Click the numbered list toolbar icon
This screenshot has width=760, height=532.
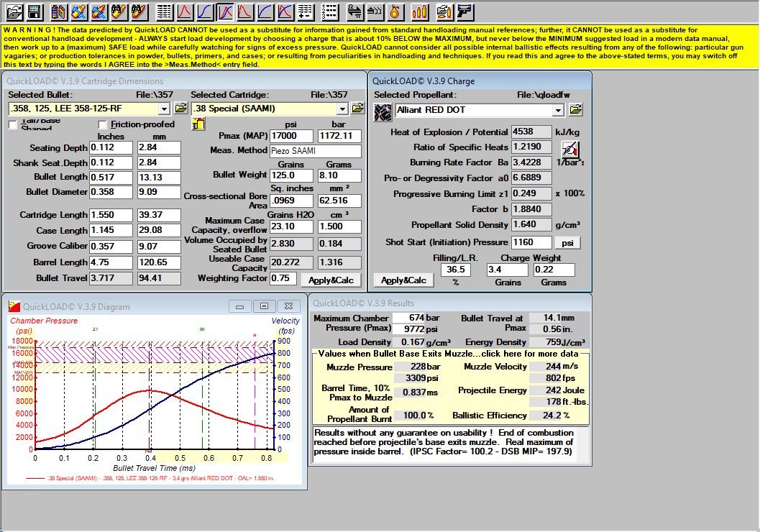(329, 12)
